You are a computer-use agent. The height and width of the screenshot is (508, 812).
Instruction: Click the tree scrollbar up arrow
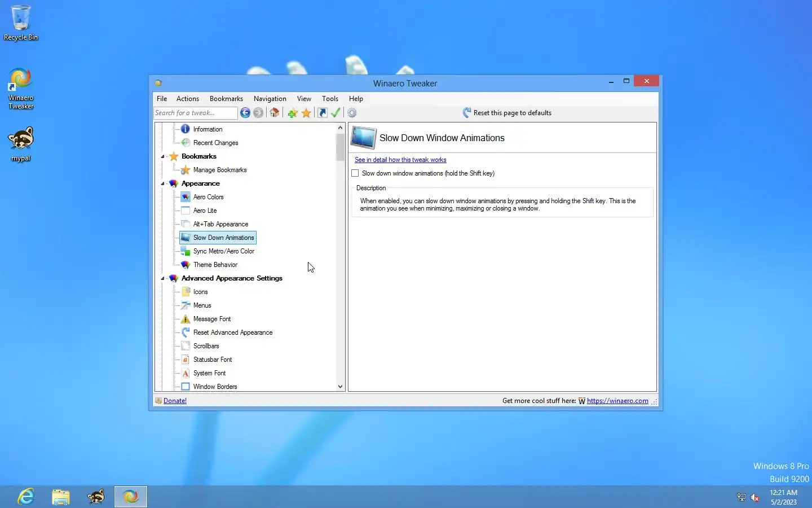[x=340, y=128]
